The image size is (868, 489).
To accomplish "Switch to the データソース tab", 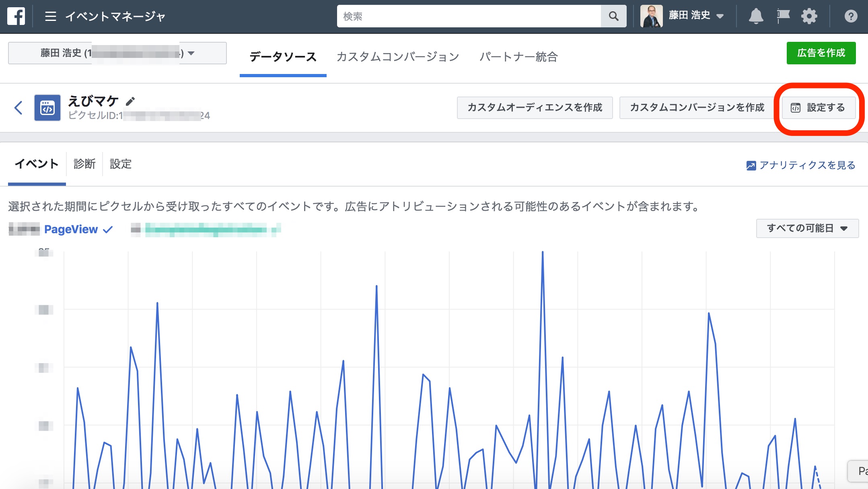I will (x=283, y=57).
